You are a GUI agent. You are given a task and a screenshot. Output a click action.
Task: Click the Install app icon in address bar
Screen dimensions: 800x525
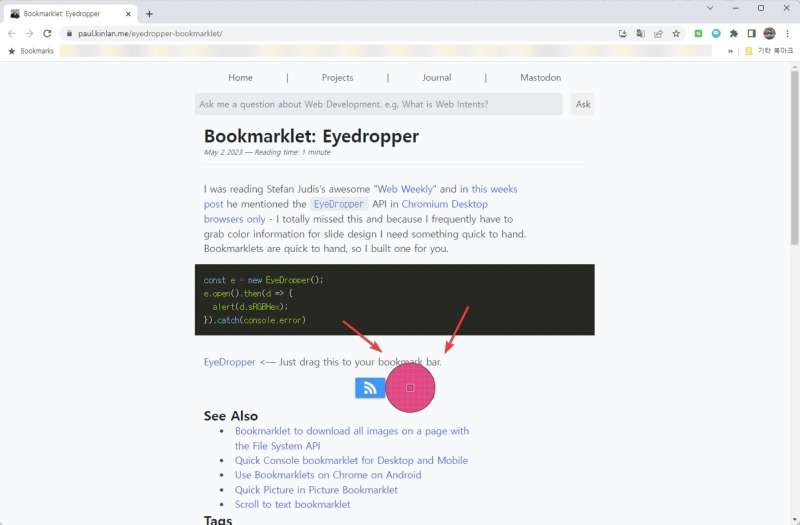tap(623, 33)
